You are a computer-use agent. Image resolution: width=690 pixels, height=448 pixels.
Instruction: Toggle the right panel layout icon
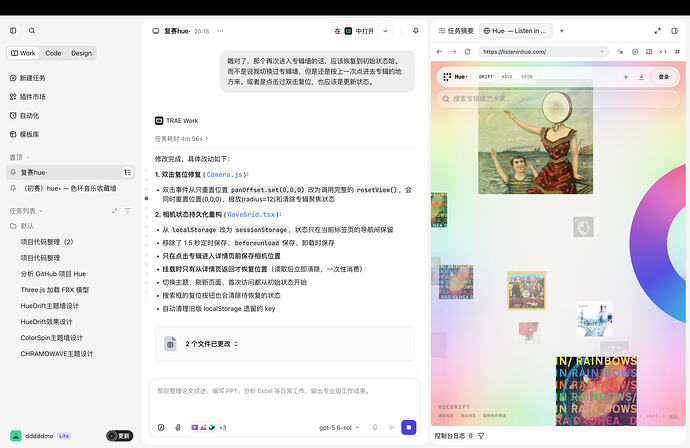675,31
